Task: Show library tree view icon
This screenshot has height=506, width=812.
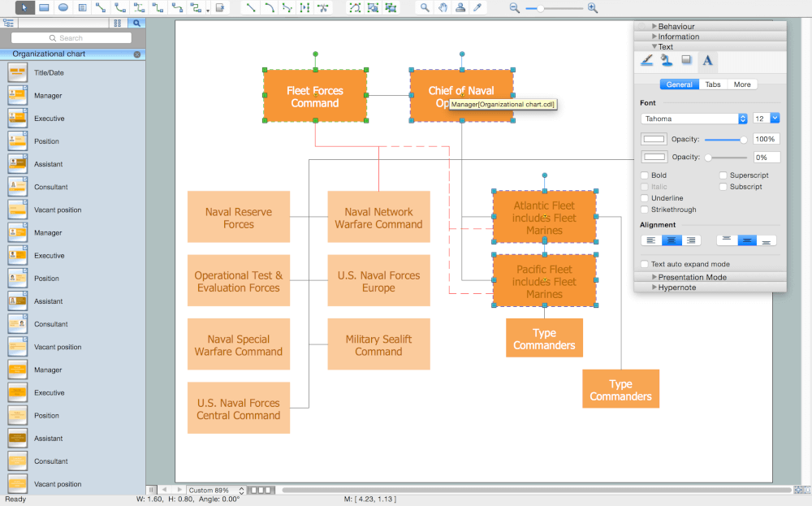Action: (x=8, y=23)
